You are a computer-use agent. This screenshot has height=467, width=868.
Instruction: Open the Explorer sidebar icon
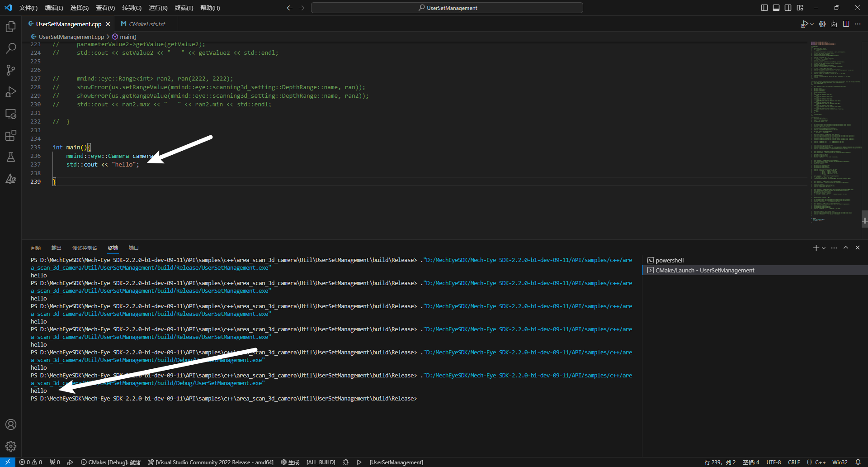pos(10,27)
